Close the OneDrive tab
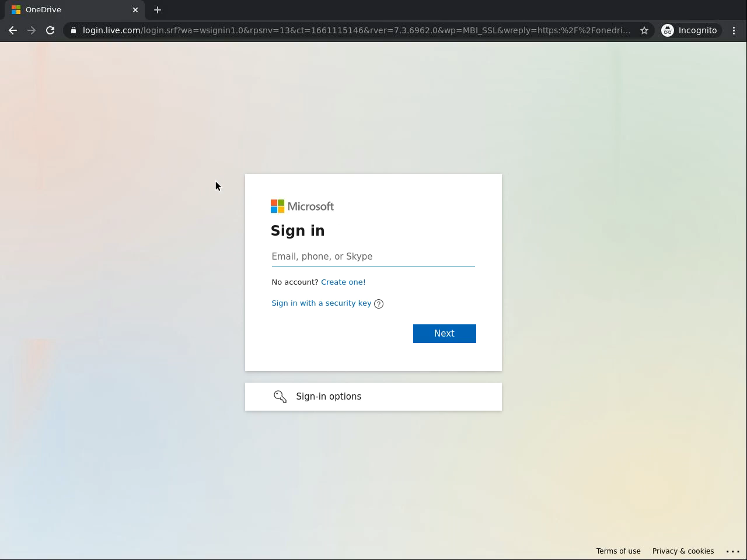The width and height of the screenshot is (747, 560). pos(135,10)
